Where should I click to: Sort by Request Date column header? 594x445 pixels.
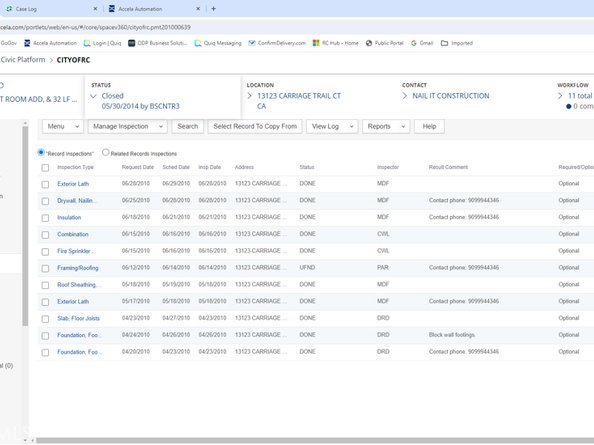138,167
